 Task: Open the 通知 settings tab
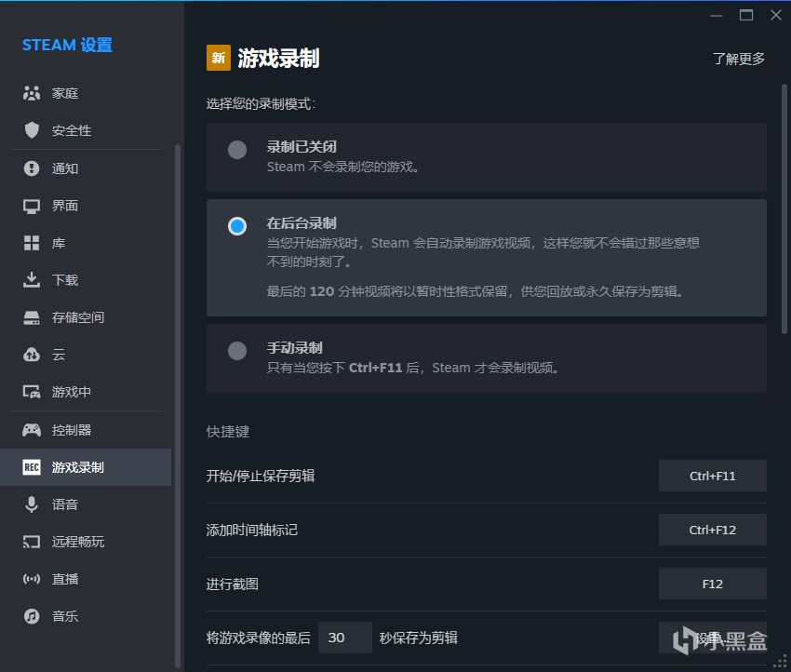tap(86, 168)
